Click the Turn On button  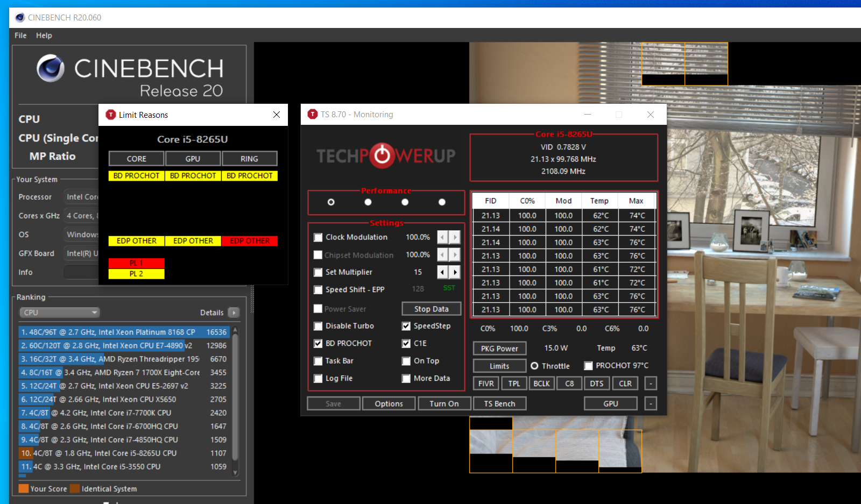click(x=444, y=403)
